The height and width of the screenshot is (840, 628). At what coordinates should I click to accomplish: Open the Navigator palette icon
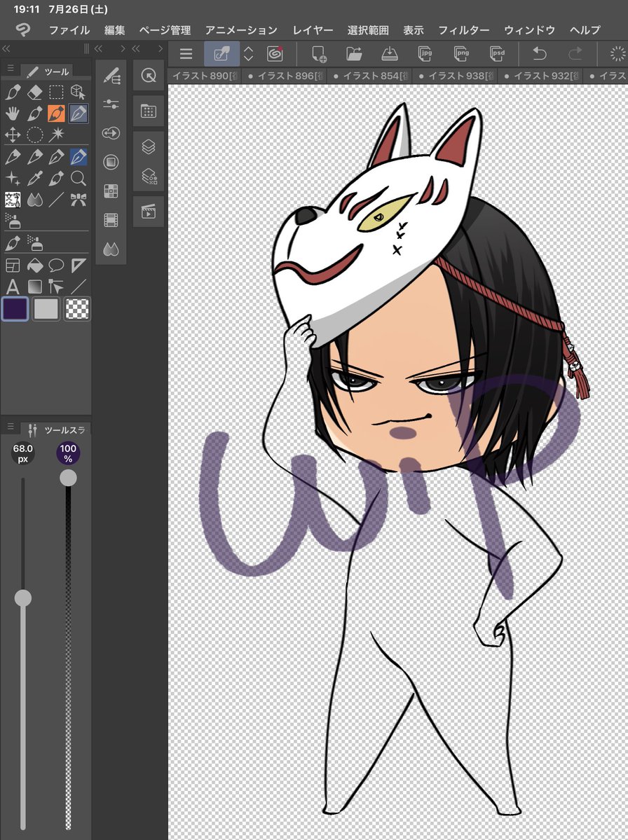pos(149,76)
